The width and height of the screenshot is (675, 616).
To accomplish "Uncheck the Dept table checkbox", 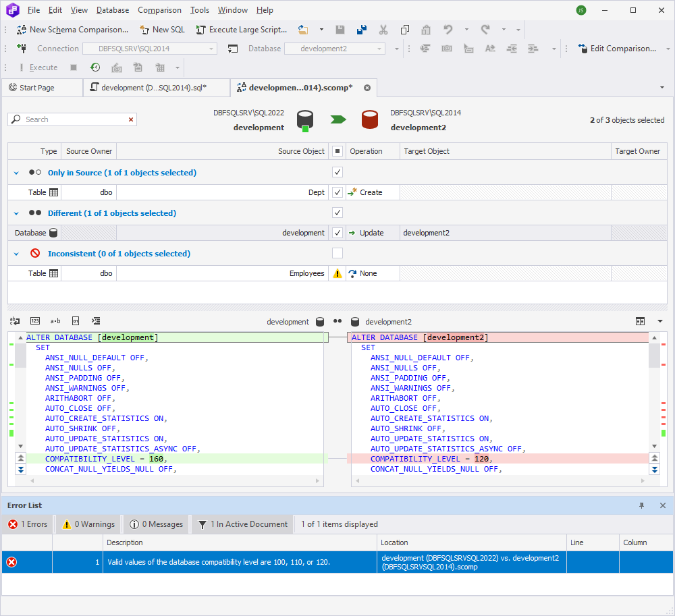I will point(337,192).
